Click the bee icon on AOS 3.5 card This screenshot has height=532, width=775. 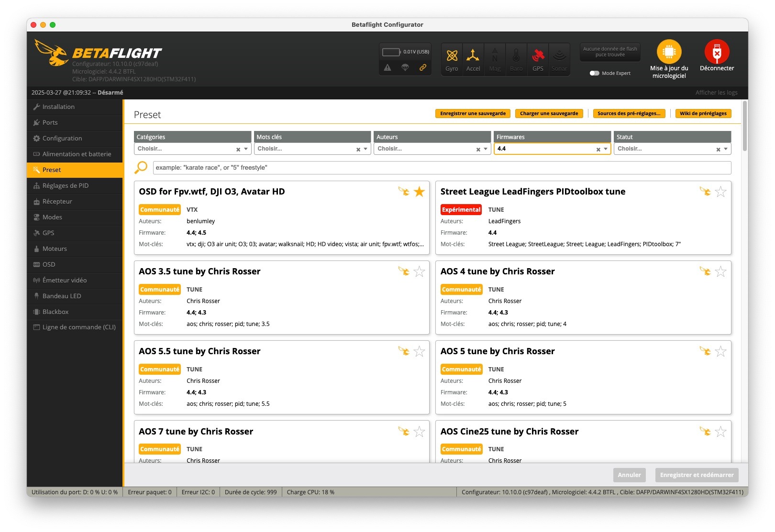[x=404, y=271]
